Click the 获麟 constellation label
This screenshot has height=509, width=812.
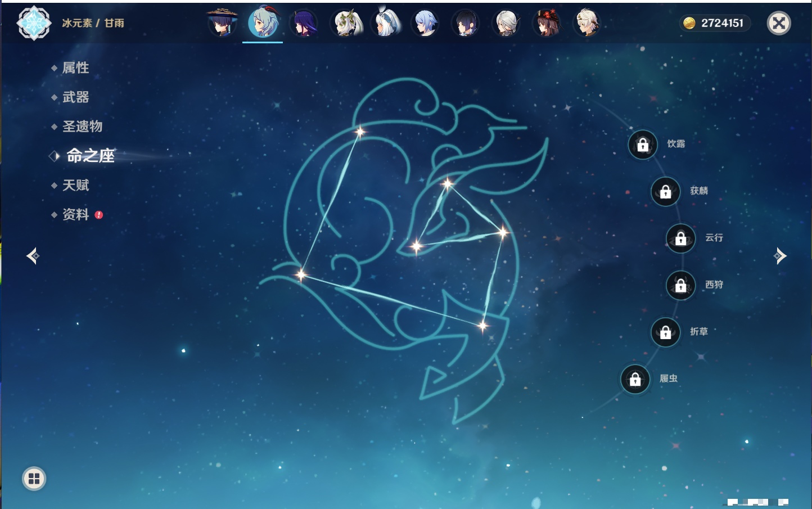(699, 191)
